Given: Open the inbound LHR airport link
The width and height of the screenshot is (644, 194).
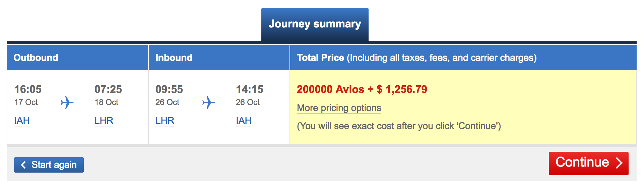Looking at the screenshot, I should 165,120.
